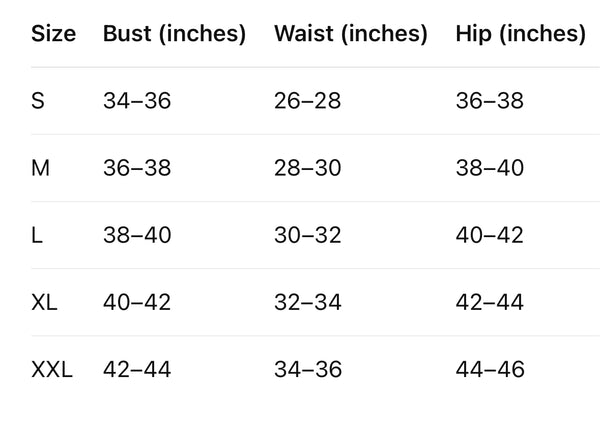Select the XXL size row label
Image resolution: width=600 pixels, height=431 pixels.
[52, 370]
